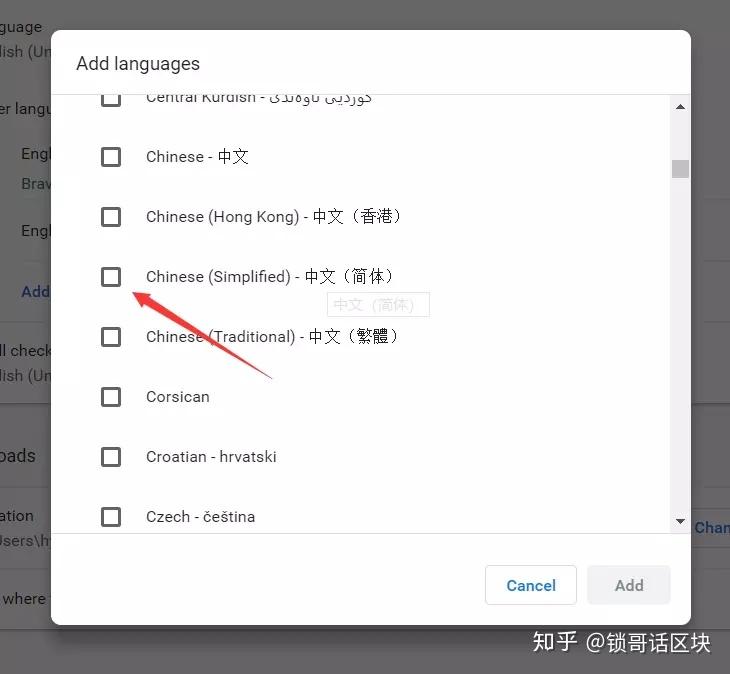
Task: Click the scrollbar up arrow
Action: point(680,107)
